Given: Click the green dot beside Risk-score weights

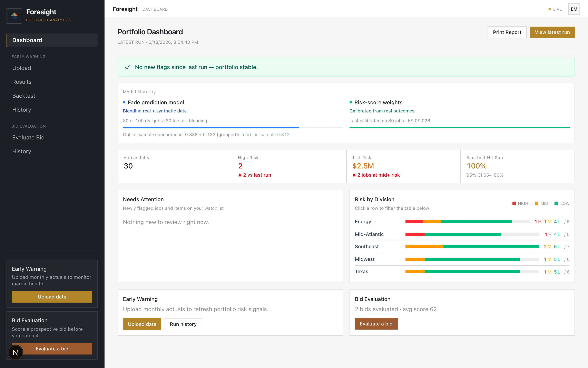Looking at the screenshot, I should (351, 102).
